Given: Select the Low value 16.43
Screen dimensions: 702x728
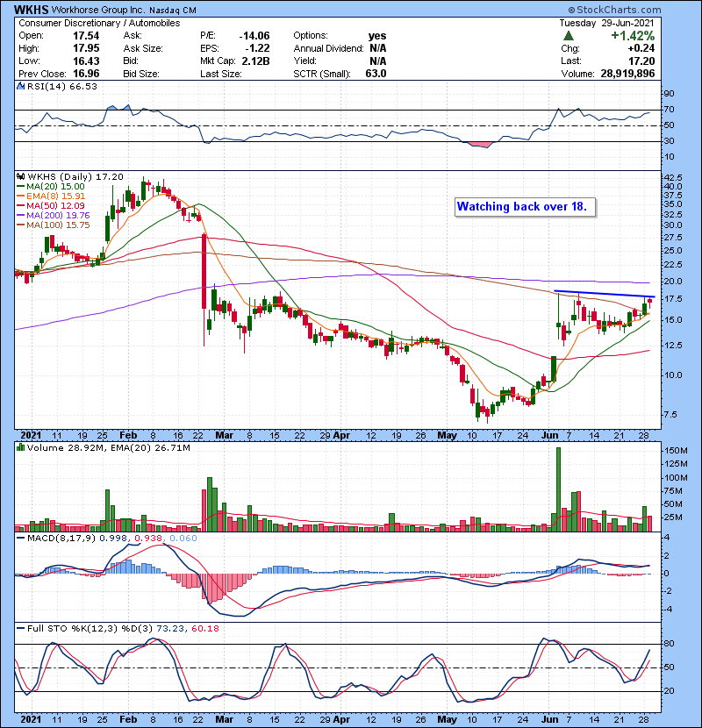Looking at the screenshot, I should point(86,61).
